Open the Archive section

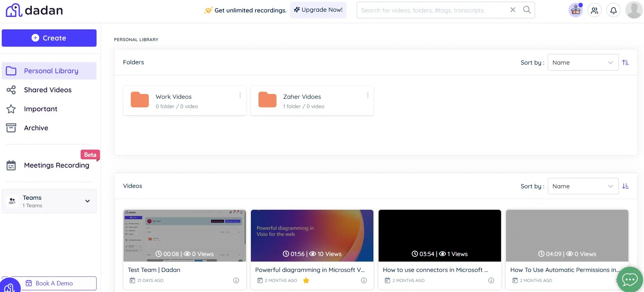(36, 128)
